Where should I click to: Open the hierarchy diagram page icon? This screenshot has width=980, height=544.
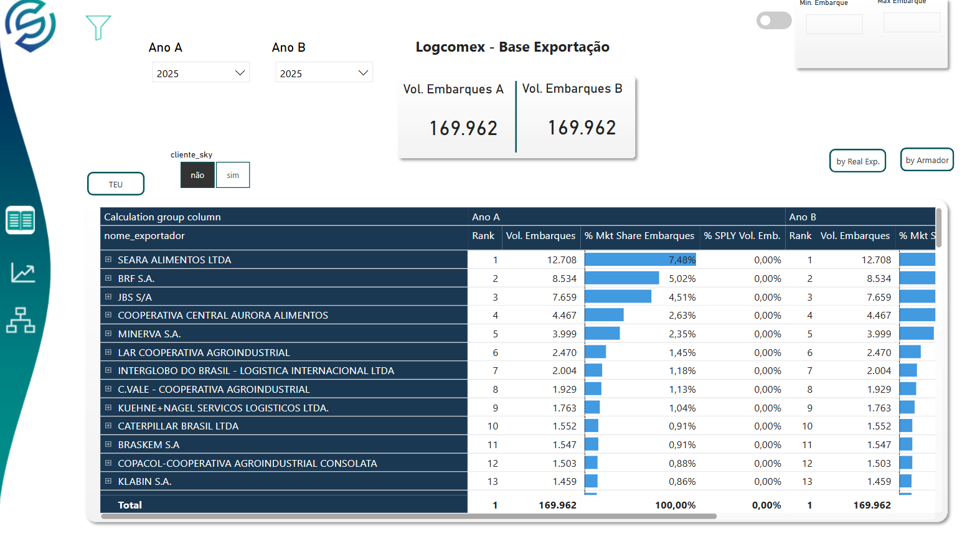click(x=21, y=320)
